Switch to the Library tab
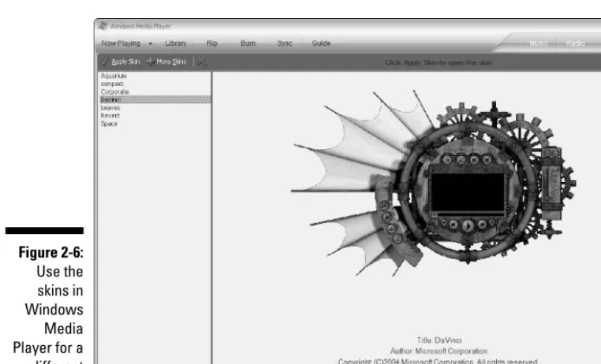This screenshot has width=601, height=364. coord(176,43)
